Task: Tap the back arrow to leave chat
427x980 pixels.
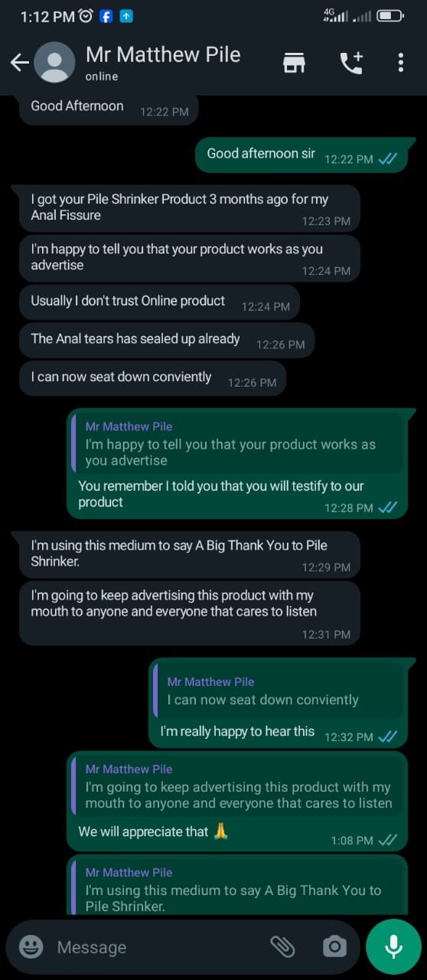Action: [20, 63]
